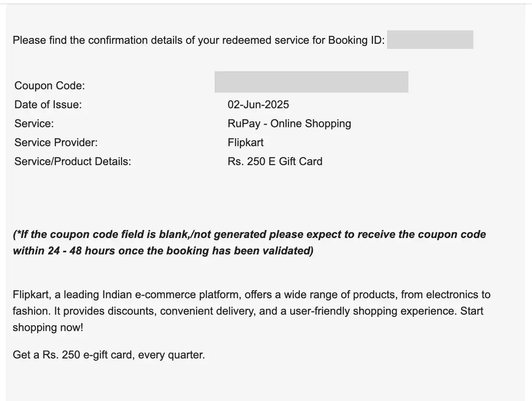Screen dimensions: 532x401
Task: Click the redacted coupon code box
Action: click(312, 82)
